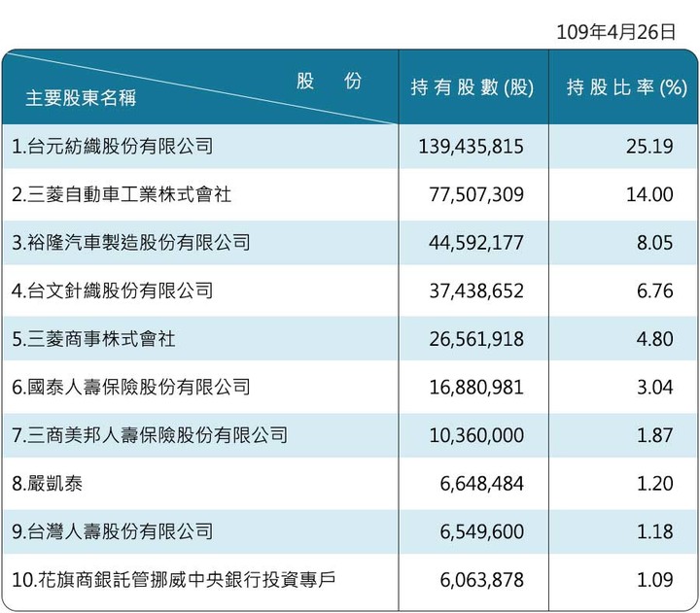Viewport: 700px width, 613px height.
Task: Click row 2.三菱自動車工業株式會社
Action: click(x=122, y=194)
